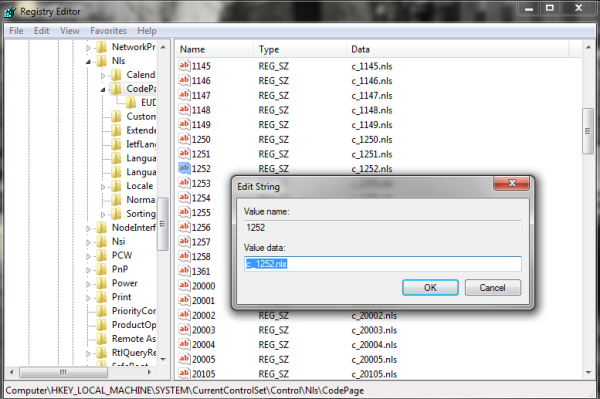Image resolution: width=600 pixels, height=399 pixels.
Task: Click the string icon for value 1254
Action: point(184,198)
